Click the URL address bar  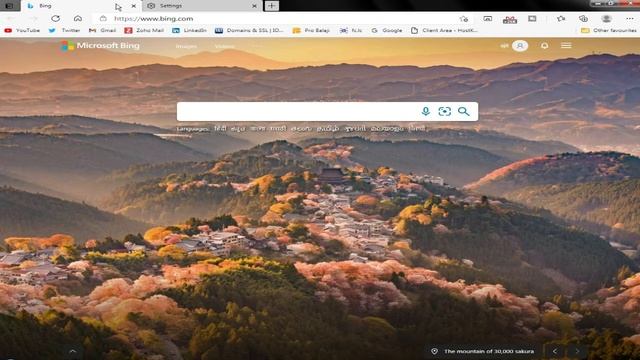[x=282, y=19]
